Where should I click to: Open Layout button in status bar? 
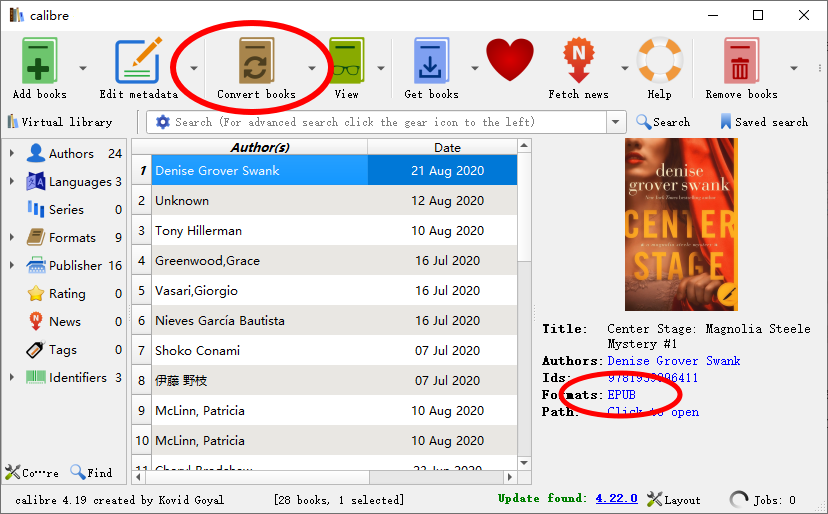tap(674, 499)
